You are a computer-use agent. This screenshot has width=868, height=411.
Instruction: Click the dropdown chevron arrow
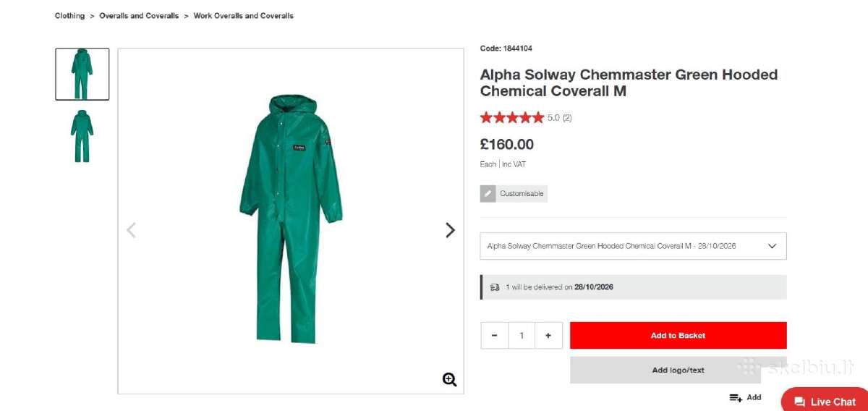(x=772, y=246)
